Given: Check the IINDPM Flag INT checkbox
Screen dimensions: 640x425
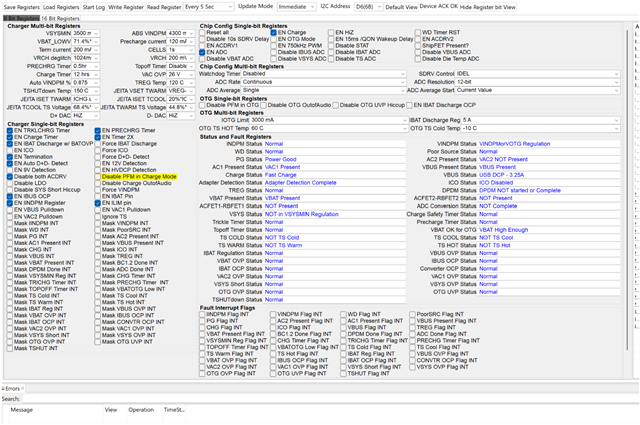Looking at the screenshot, I should (202, 314).
